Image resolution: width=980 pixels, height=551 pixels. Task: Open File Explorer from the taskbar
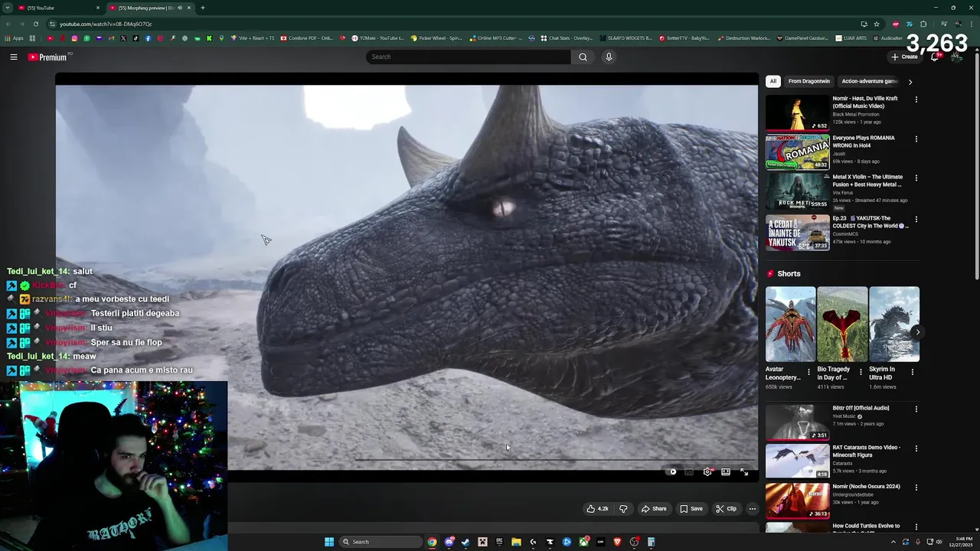click(x=516, y=542)
